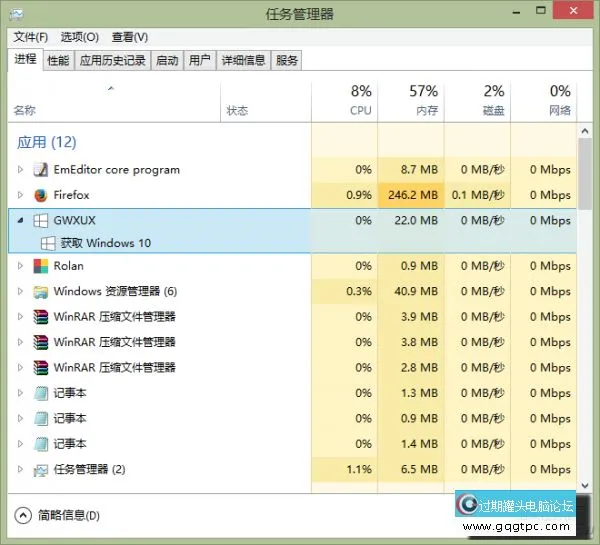Click Windows 资源管理器 CPU value 0.3%

click(359, 291)
